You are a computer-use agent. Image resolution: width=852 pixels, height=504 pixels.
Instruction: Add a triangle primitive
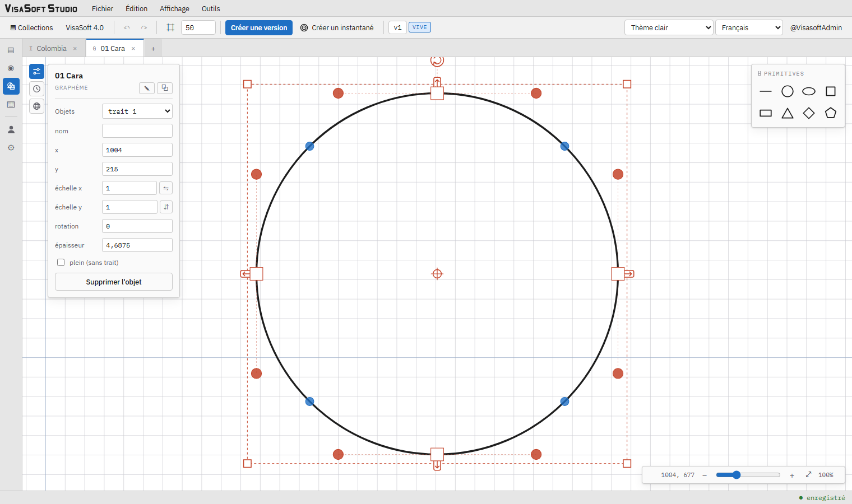coord(788,113)
